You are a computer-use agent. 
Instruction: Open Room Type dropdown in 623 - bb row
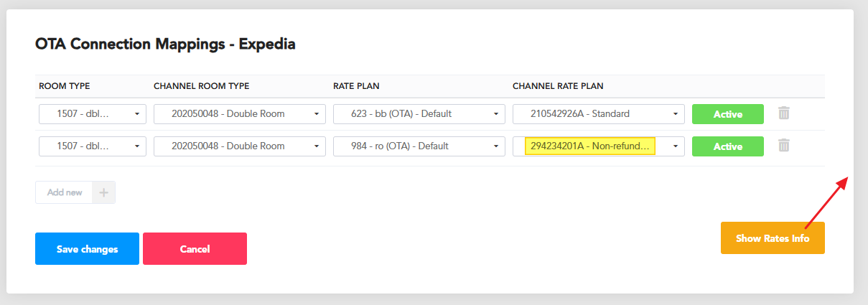point(93,114)
